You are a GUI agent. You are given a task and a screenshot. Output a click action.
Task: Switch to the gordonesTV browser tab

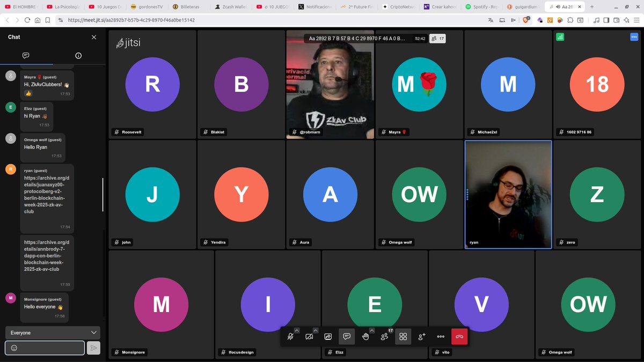[x=146, y=7]
